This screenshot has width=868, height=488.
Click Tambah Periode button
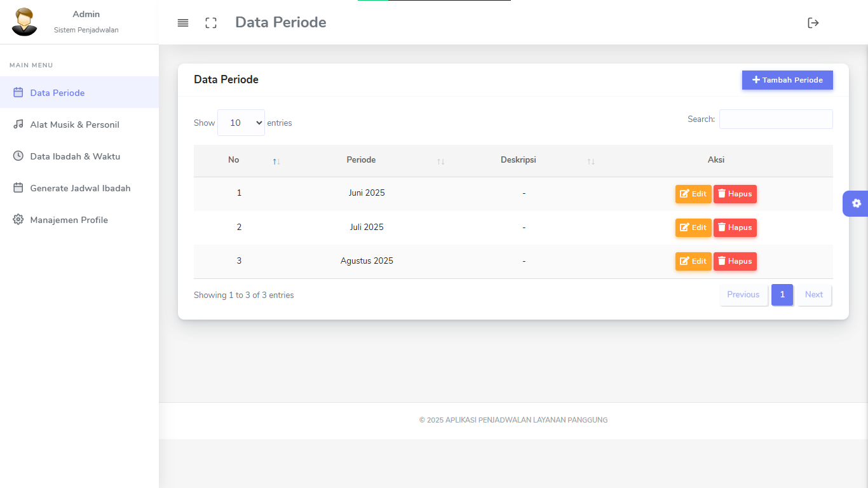click(787, 80)
